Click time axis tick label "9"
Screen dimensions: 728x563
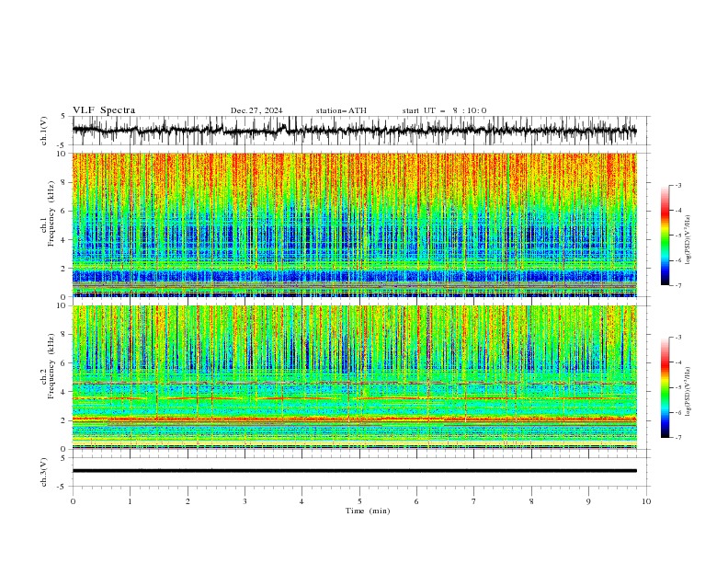[588, 501]
